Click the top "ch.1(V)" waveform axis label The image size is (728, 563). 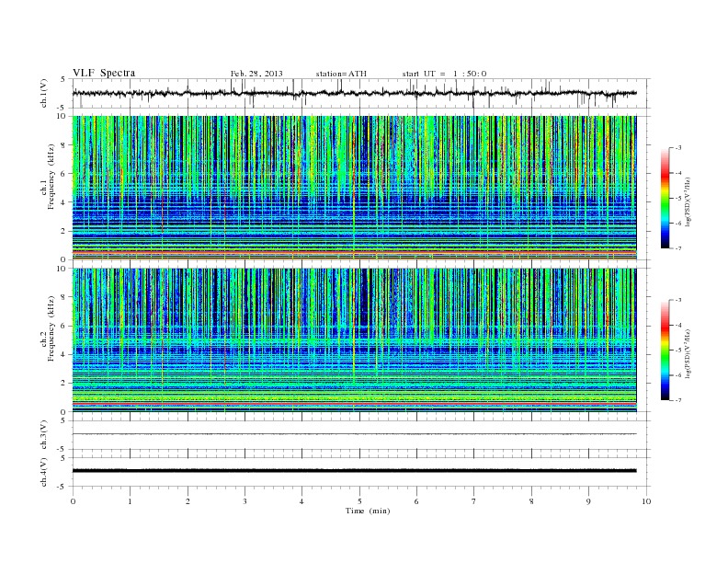(x=43, y=93)
